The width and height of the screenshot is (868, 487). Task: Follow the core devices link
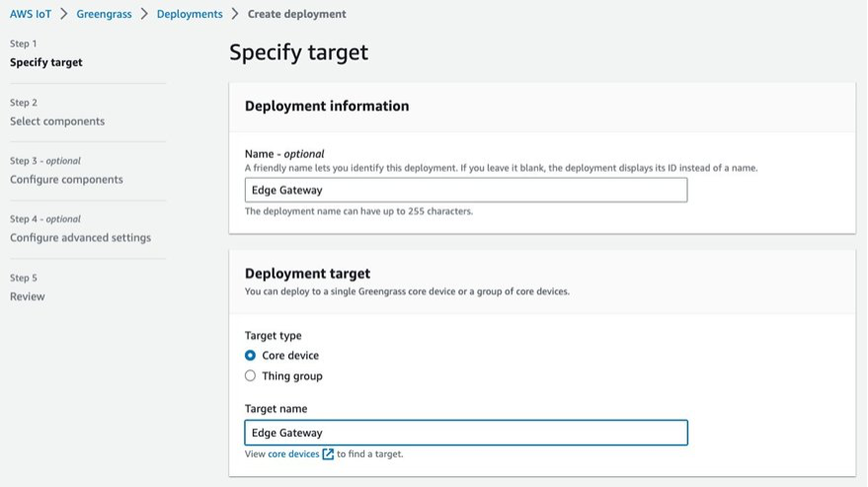click(x=293, y=453)
